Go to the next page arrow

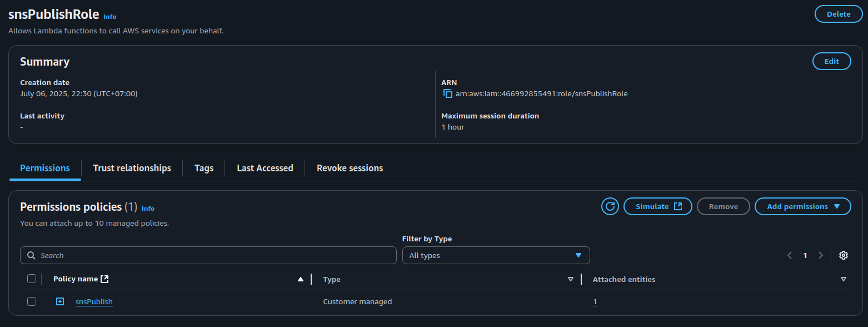click(821, 255)
